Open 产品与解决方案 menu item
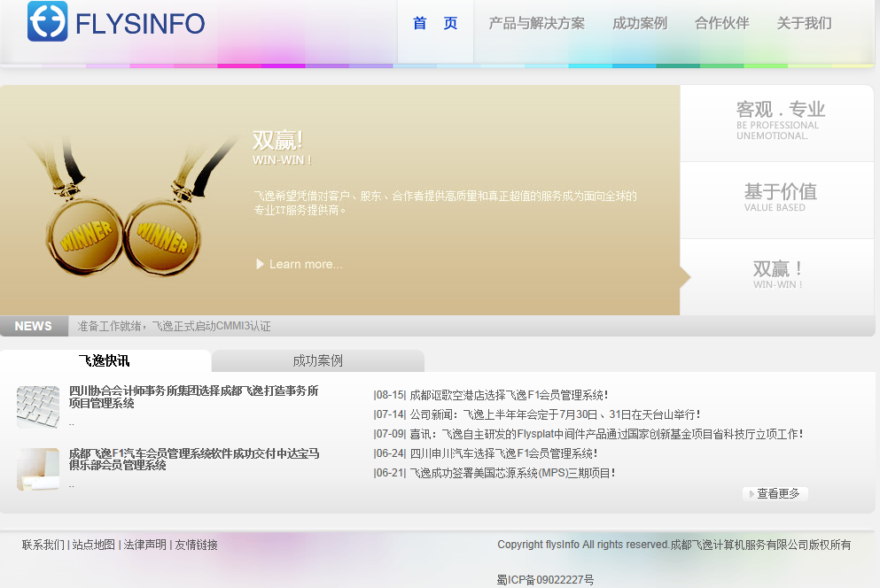Image resolution: width=880 pixels, height=588 pixels. click(x=536, y=24)
